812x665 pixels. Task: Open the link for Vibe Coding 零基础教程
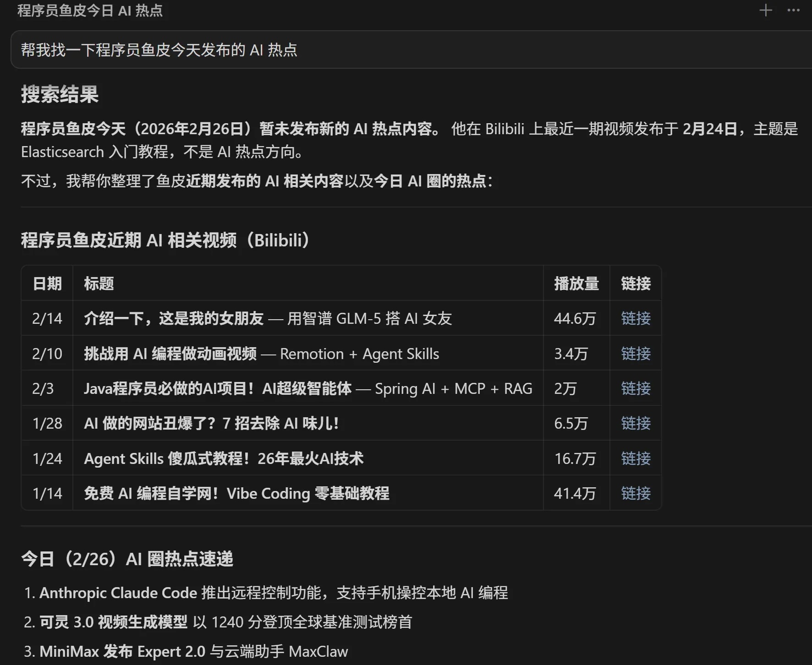635,493
